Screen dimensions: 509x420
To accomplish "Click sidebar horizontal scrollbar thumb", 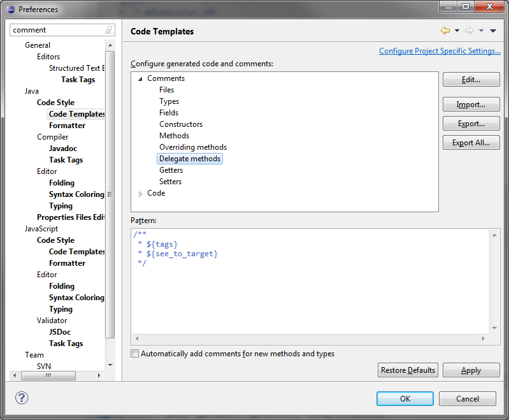I will (x=48, y=375).
